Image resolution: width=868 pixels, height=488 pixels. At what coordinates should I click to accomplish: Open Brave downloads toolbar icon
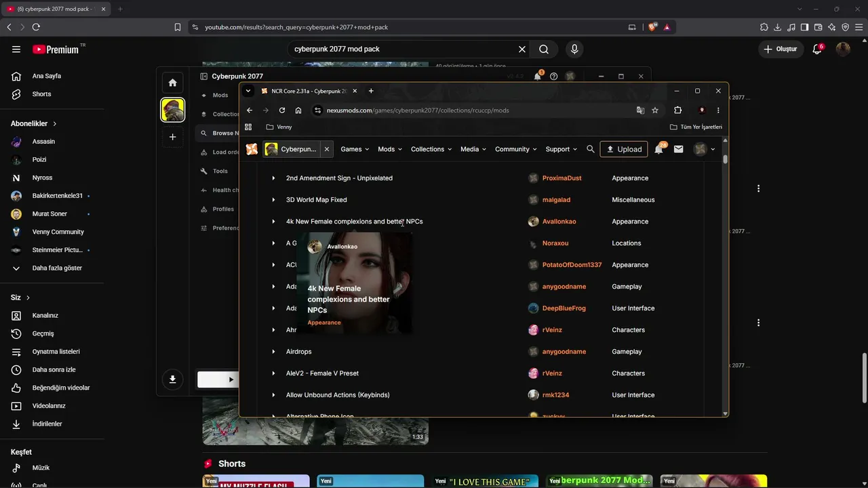(777, 27)
